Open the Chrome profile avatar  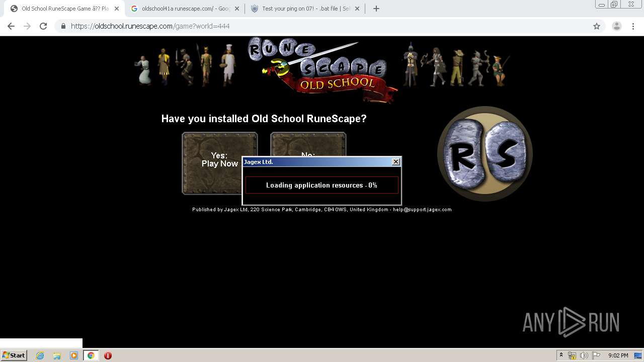point(617,26)
